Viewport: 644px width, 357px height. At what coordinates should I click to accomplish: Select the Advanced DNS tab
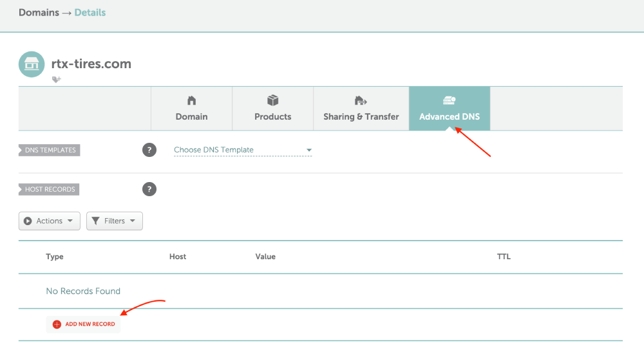450,109
